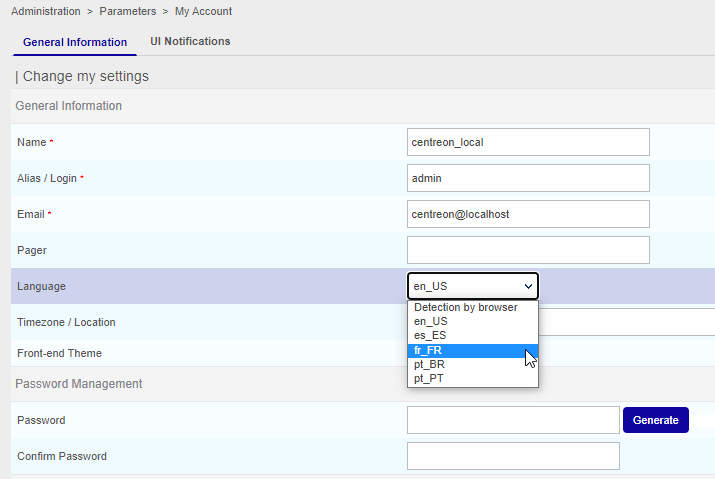This screenshot has width=715, height=479.
Task: Pick es_ES in the language list
Action: click(430, 336)
